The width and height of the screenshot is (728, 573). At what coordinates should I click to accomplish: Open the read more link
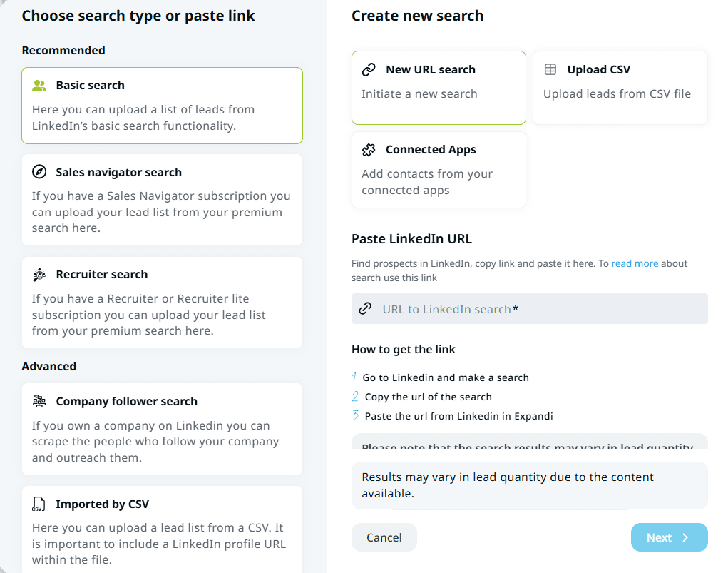[635, 263]
